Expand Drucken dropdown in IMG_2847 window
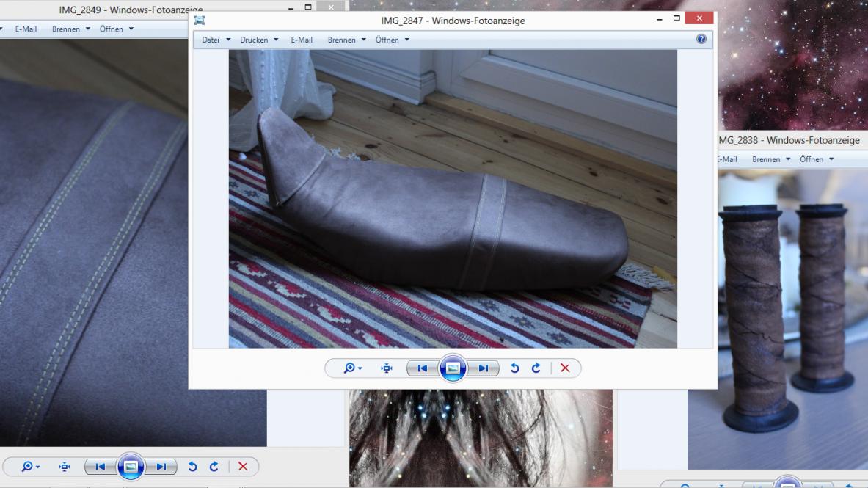The width and height of the screenshot is (868, 488). tap(259, 40)
